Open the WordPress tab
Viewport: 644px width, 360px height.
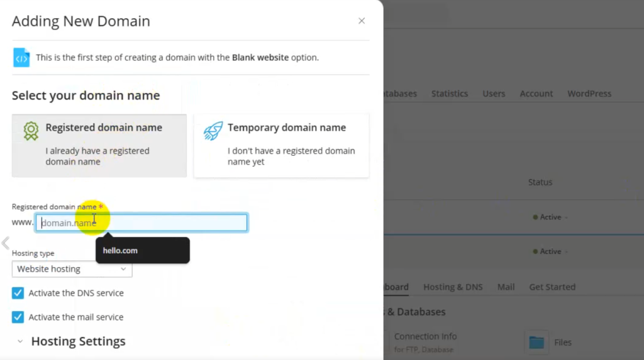pyautogui.click(x=589, y=94)
